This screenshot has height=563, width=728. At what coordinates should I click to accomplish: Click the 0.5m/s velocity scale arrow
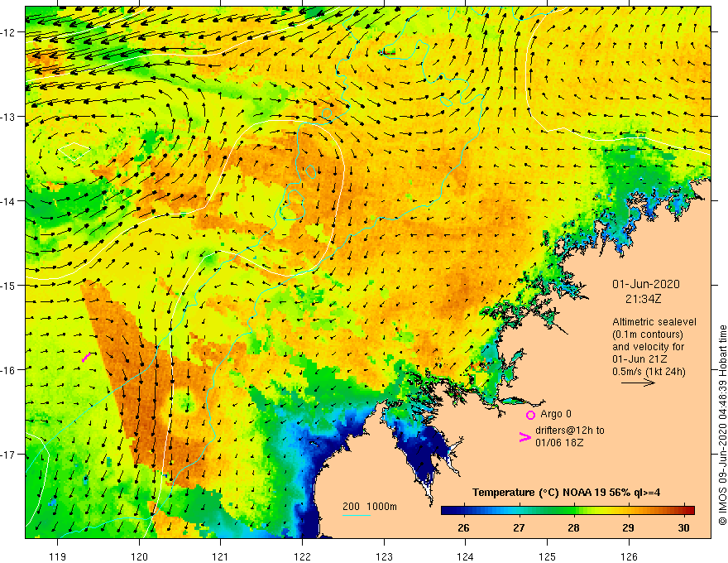tap(638, 383)
